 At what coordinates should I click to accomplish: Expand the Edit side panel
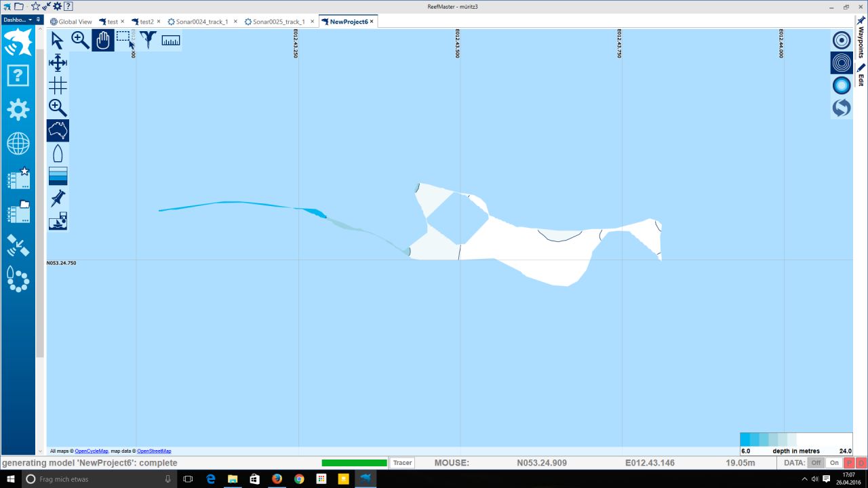(861, 75)
